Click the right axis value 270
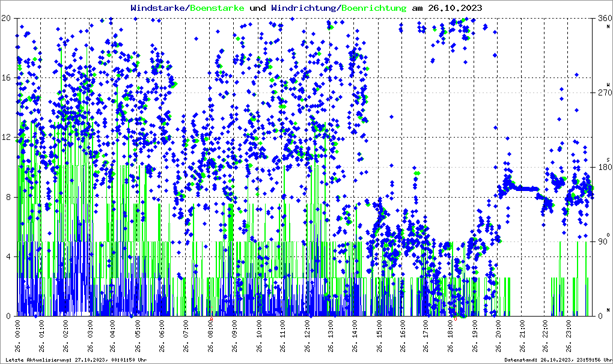Screen dimensions: 613x364 coord(602,93)
